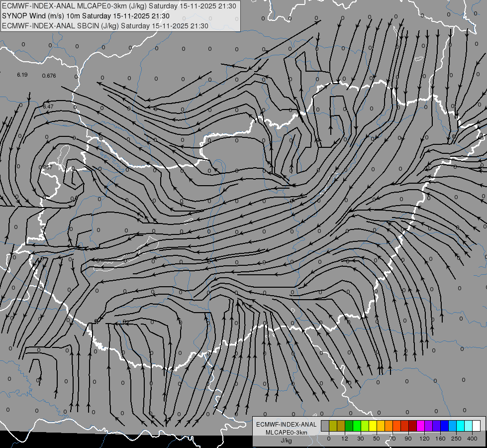Select the dark green legend swatch
Screen dimensions: 487x448
point(349,426)
